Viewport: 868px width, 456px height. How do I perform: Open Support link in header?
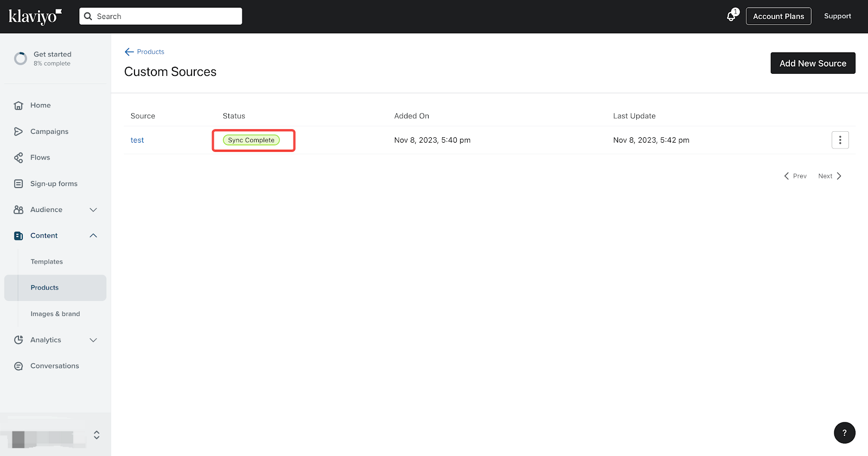837,16
